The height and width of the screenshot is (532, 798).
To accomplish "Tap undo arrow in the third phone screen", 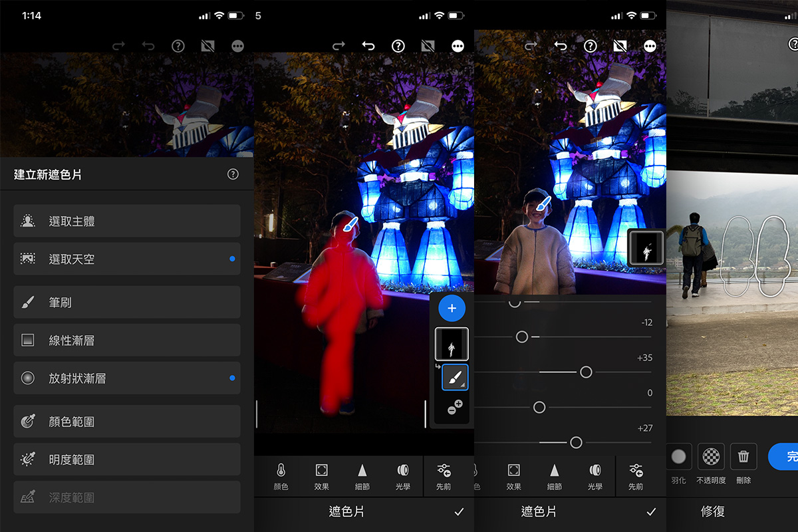I will 561,46.
